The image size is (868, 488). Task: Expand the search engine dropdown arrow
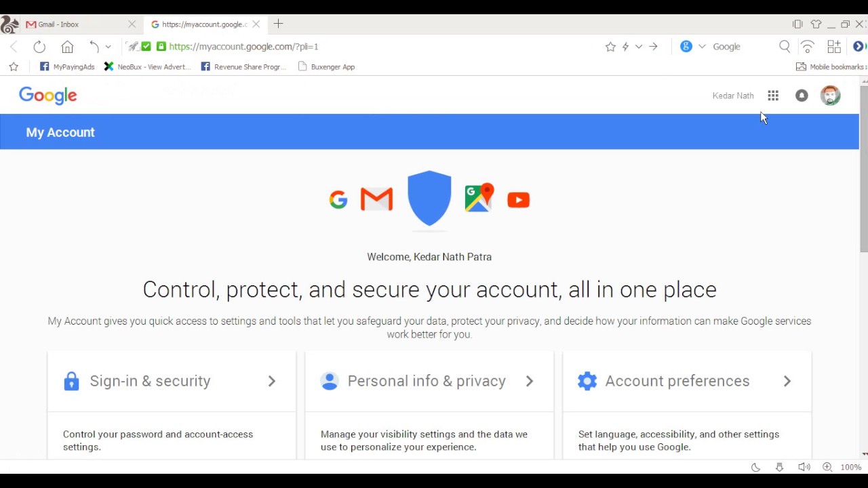pyautogui.click(x=702, y=47)
